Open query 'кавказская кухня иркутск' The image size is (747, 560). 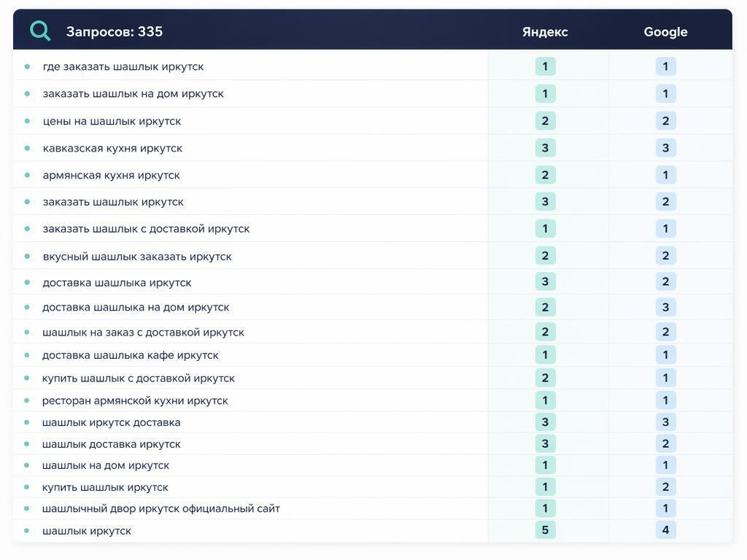[x=112, y=148]
